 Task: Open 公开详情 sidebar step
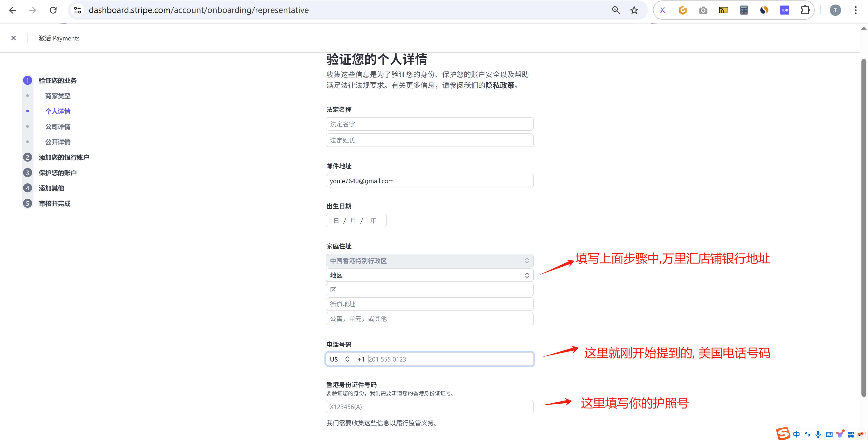[x=58, y=142]
